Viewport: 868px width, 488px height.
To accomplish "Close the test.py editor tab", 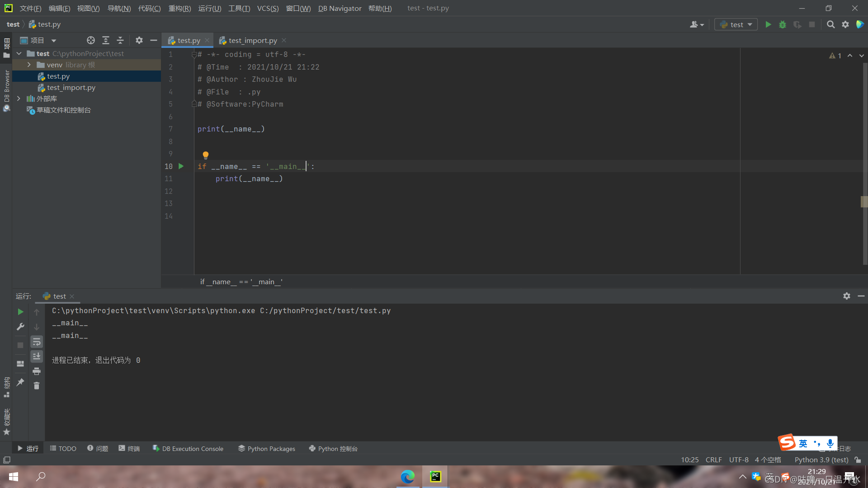I will click(x=207, y=40).
